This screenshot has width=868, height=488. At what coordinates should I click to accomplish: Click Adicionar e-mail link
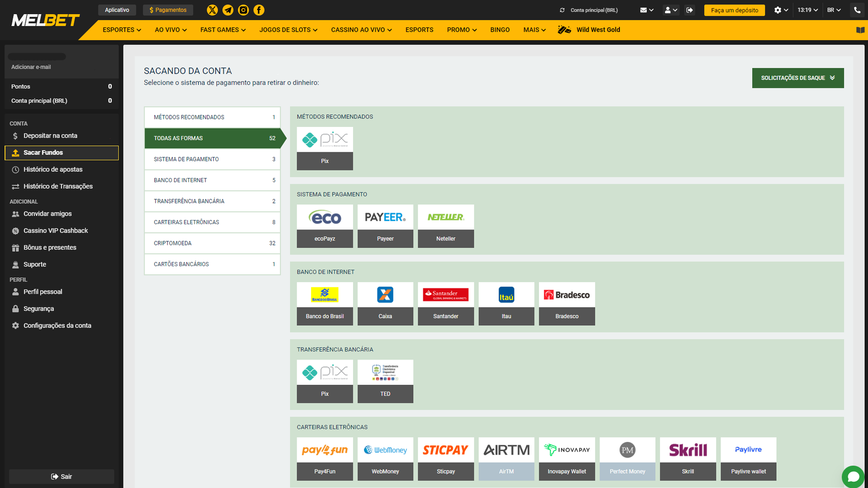[x=31, y=67]
